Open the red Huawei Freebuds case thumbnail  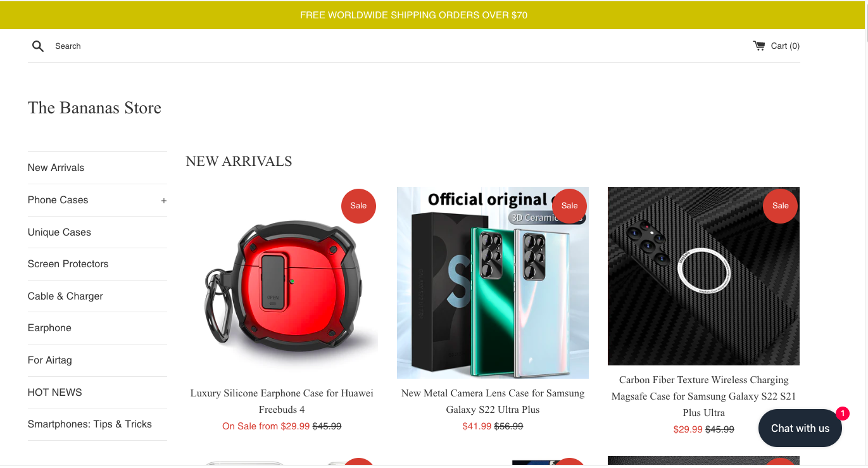point(282,282)
